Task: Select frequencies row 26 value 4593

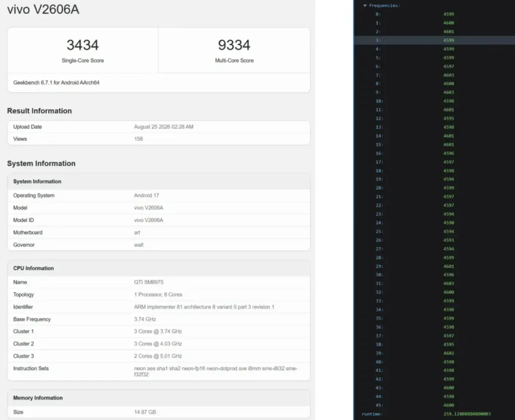Action: (449, 240)
